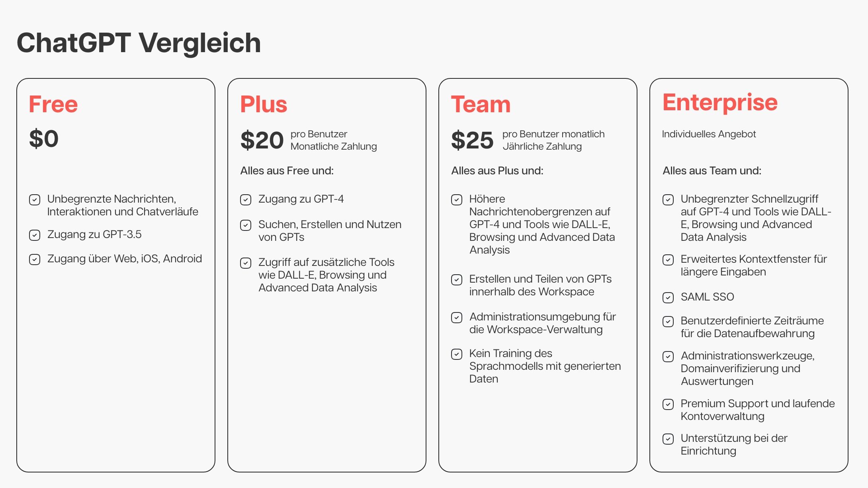Click the Plus plan title

coord(264,104)
